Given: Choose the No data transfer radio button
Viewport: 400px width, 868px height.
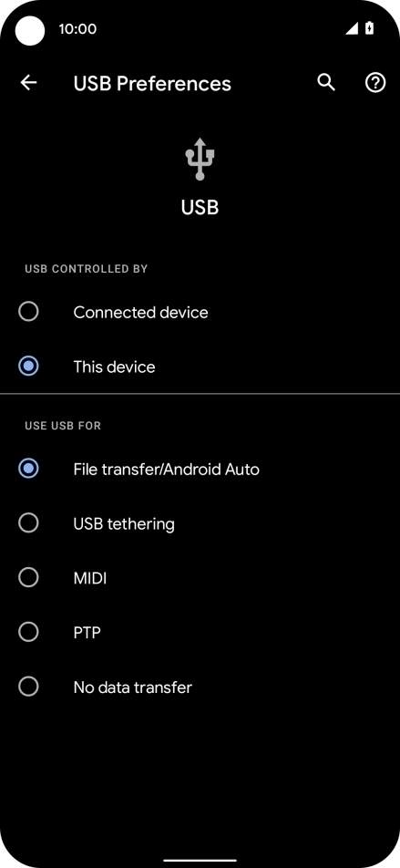Looking at the screenshot, I should (28, 687).
